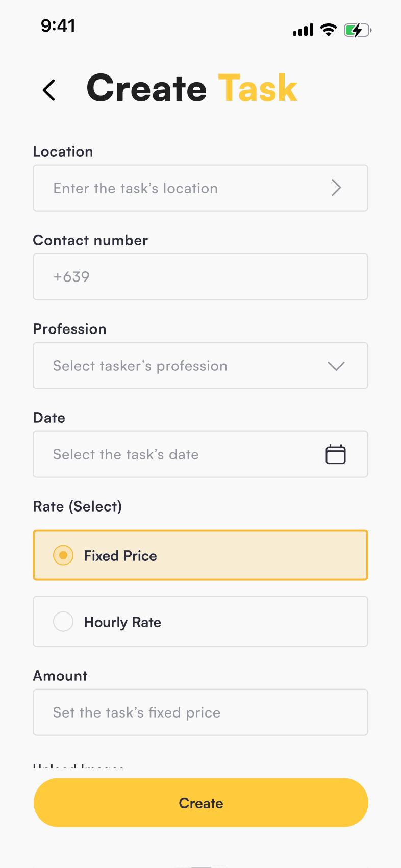Tap the Create Task page title
This screenshot has height=868, width=401.
coord(192,89)
